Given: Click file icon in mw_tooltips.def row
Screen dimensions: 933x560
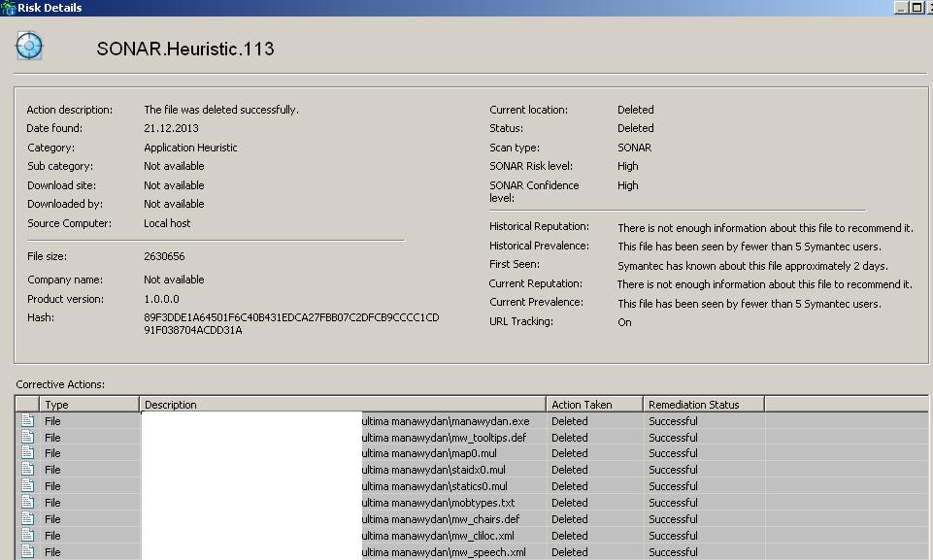Looking at the screenshot, I should 27,436.
